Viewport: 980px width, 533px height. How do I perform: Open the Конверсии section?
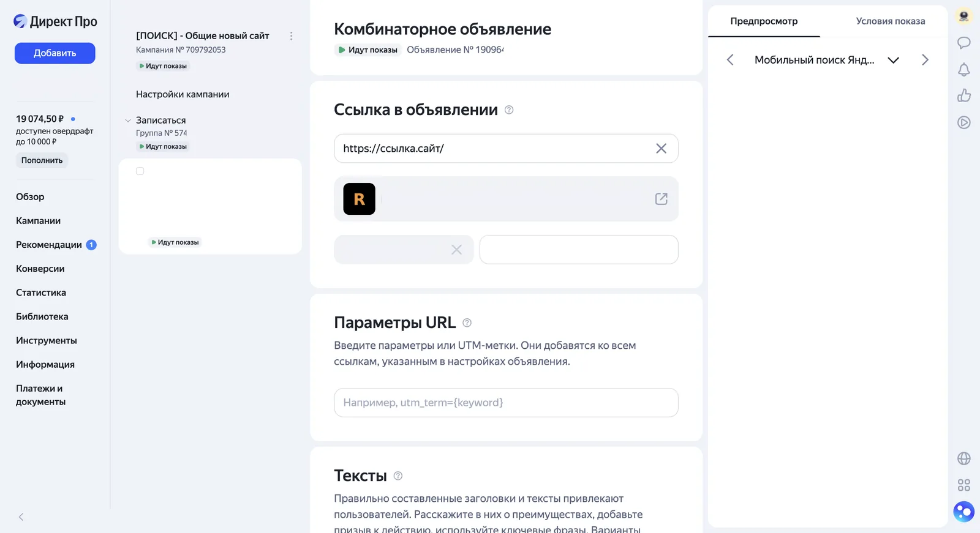(40, 269)
